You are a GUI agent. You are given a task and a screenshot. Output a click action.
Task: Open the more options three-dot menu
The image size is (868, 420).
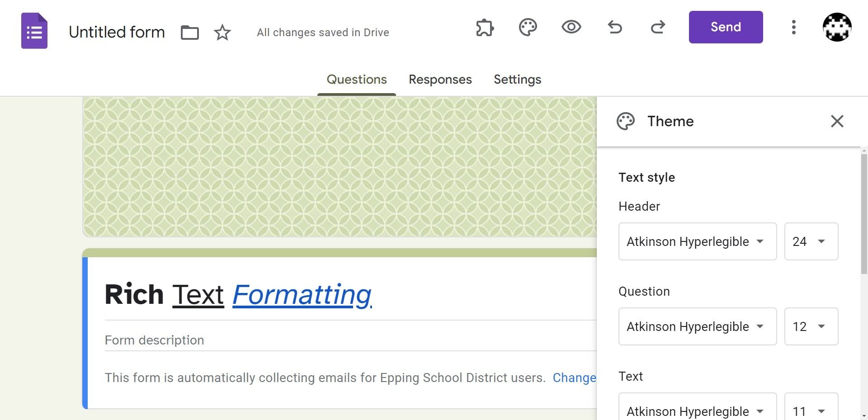pyautogui.click(x=793, y=27)
